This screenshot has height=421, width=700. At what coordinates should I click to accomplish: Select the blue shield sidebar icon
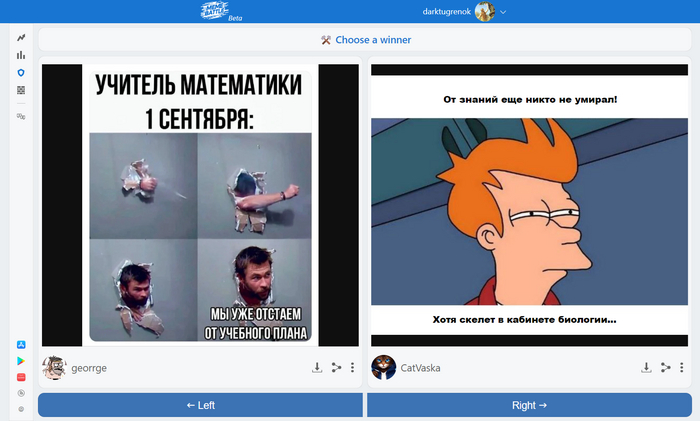point(21,73)
